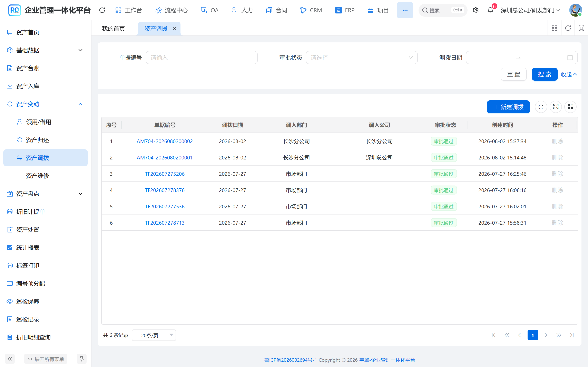Go to the next page arrow
This screenshot has width=588, height=367.
(546, 335)
